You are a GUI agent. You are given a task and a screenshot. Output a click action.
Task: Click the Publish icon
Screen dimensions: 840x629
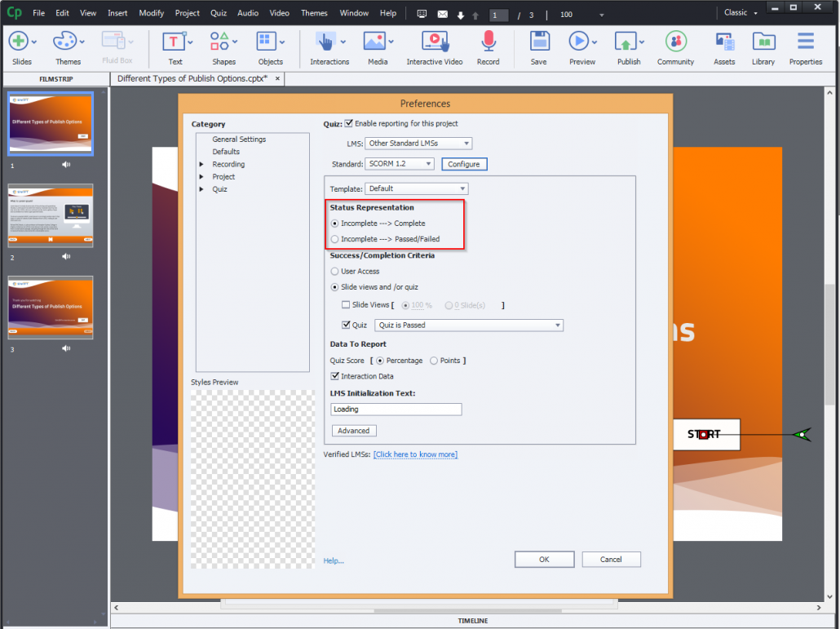pyautogui.click(x=625, y=41)
